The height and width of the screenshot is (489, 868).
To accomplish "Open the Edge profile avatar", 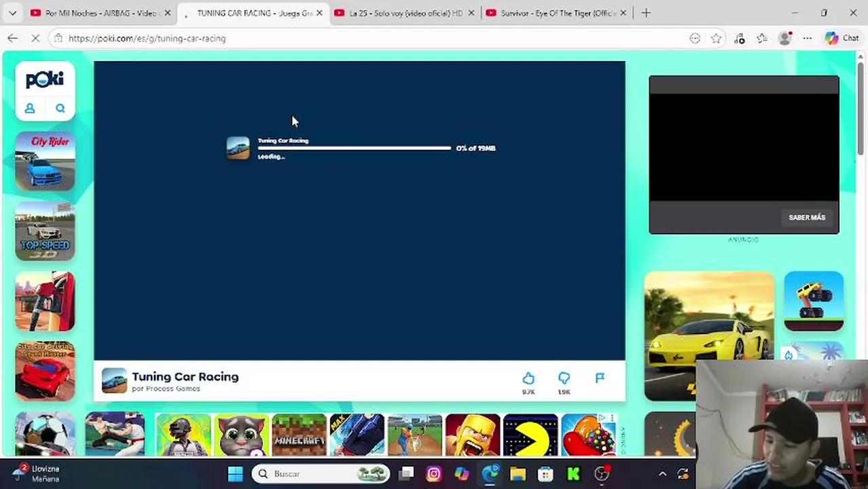I will 785,39.
